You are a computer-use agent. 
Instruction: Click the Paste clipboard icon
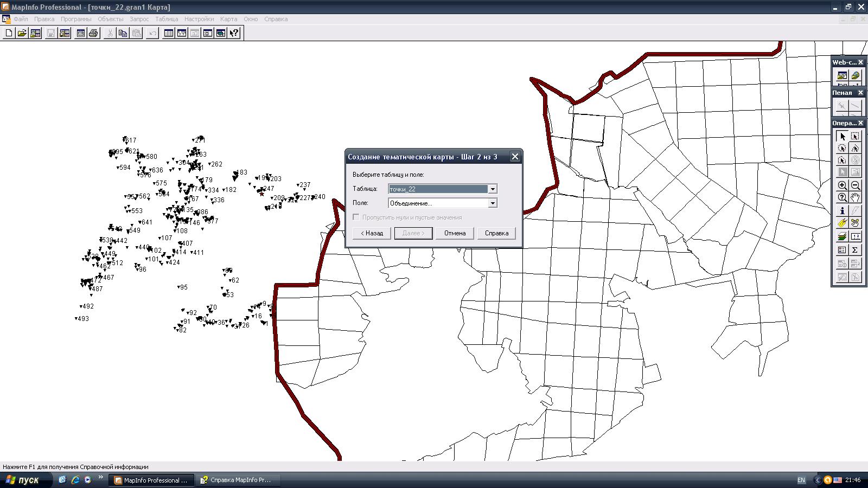click(136, 33)
